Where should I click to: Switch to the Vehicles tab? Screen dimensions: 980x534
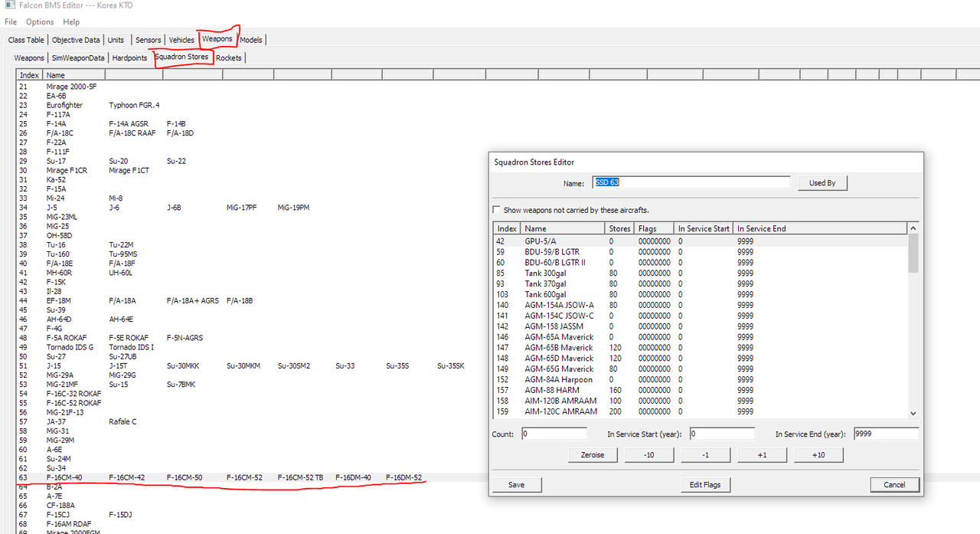click(181, 40)
